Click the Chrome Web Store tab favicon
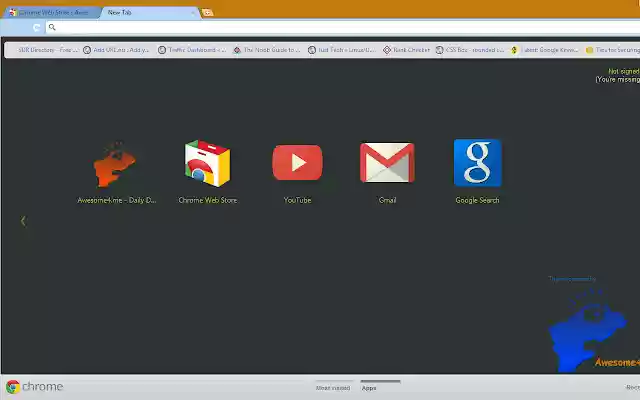Image resolution: width=640 pixels, height=400 pixels. point(13,13)
